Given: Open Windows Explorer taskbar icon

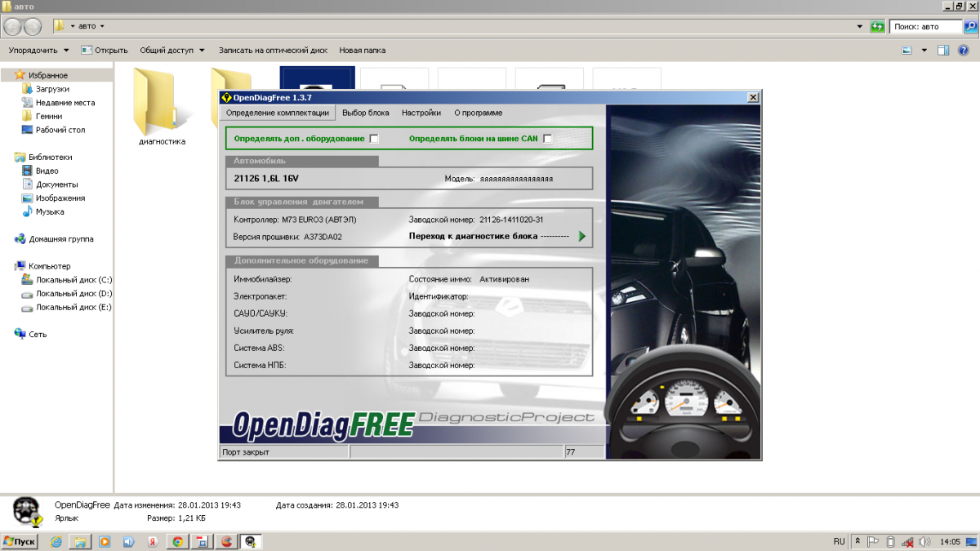Looking at the screenshot, I should pos(80,541).
